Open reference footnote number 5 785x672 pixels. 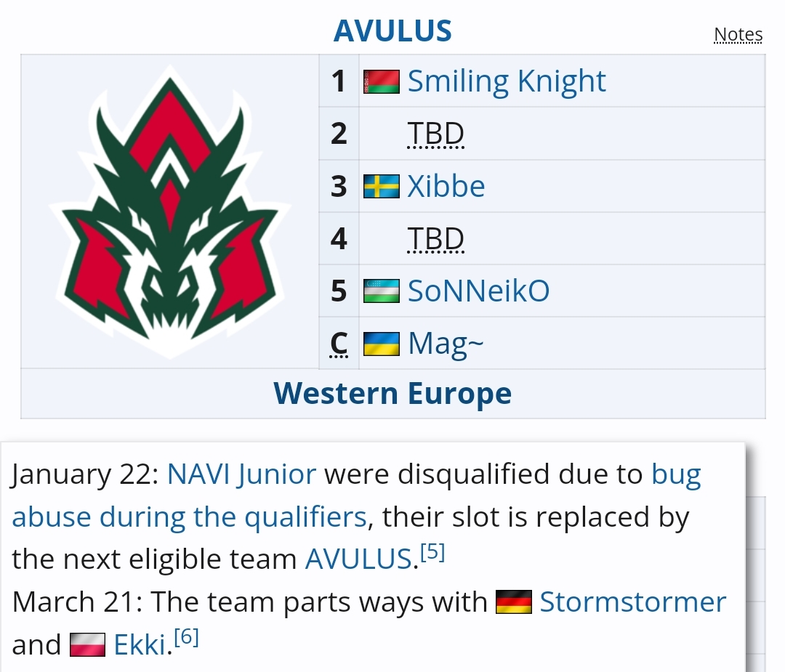432,553
